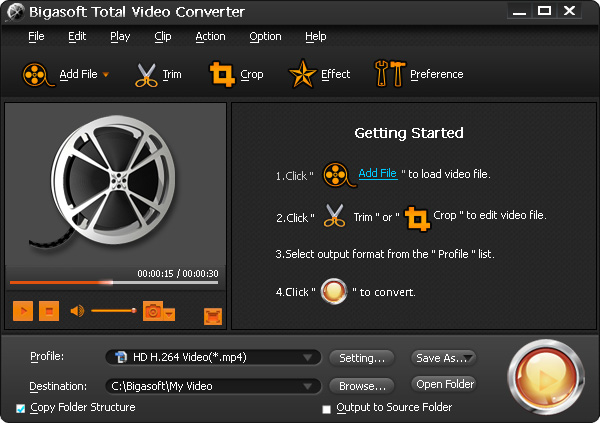Image resolution: width=600 pixels, height=423 pixels.
Task: Click the Destination: label
Action: [58, 386]
